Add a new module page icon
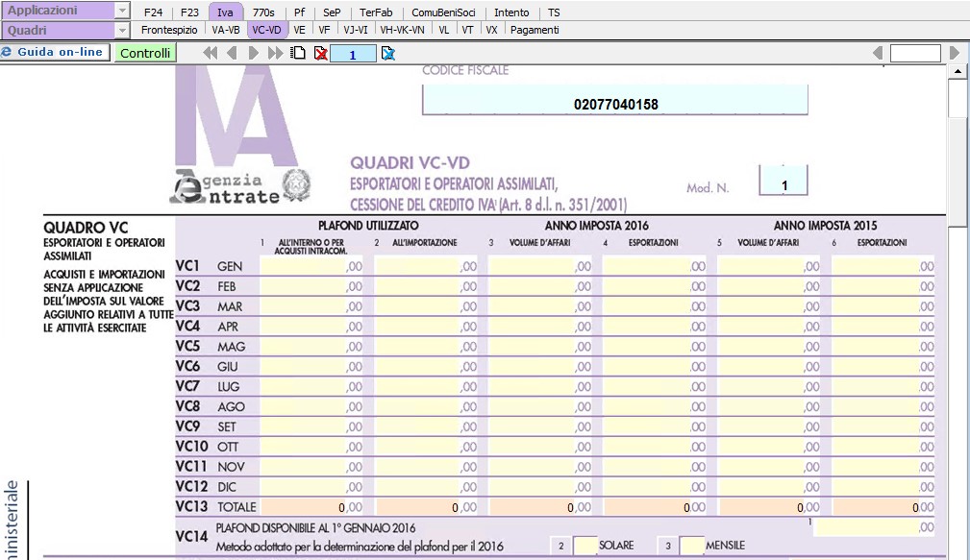970x560 pixels. click(x=298, y=53)
